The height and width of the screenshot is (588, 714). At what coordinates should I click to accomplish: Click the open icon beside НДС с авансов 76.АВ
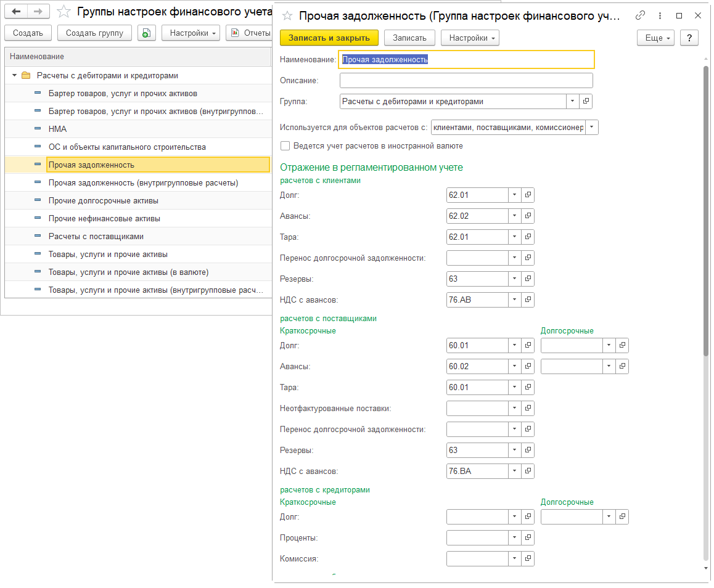(x=528, y=300)
